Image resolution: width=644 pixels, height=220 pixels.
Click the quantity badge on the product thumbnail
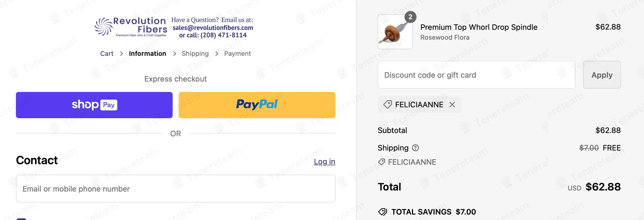[410, 17]
